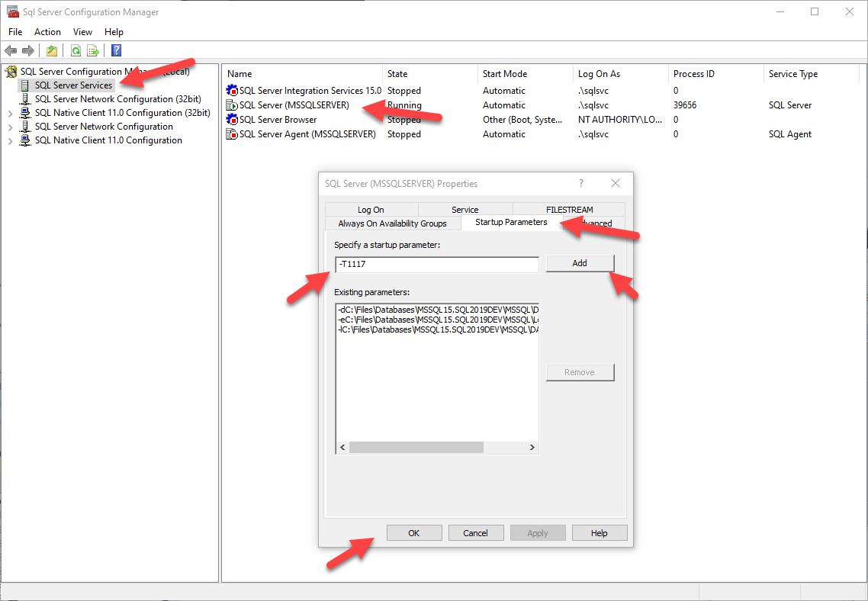This screenshot has width=868, height=601.
Task: Select the SQL Server Agent (MSSQLSERVER) row name
Action: point(307,134)
